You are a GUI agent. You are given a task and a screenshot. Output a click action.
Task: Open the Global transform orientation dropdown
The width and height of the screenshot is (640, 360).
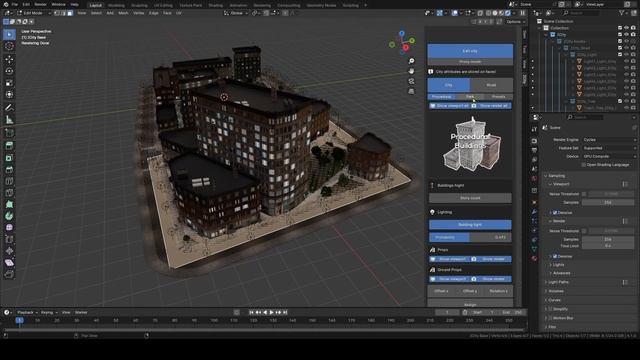236,13
